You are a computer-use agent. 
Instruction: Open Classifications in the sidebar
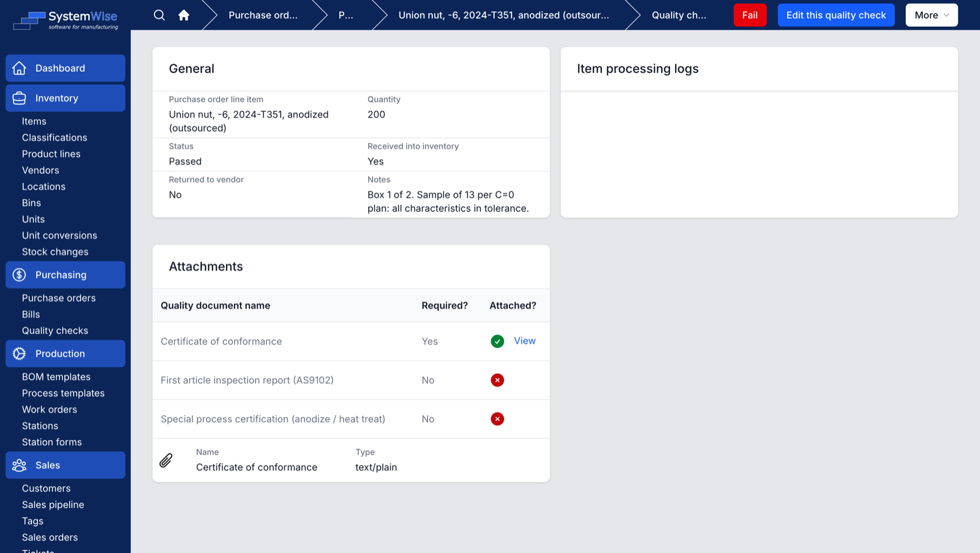(x=55, y=138)
